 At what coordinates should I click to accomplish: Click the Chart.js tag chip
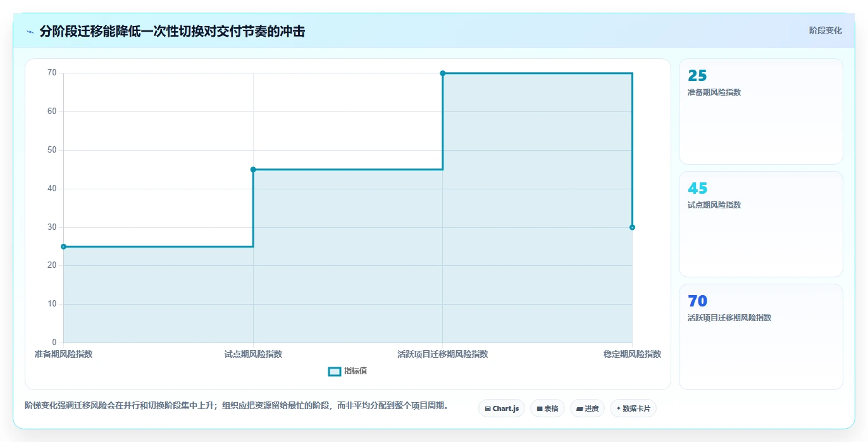coord(502,408)
